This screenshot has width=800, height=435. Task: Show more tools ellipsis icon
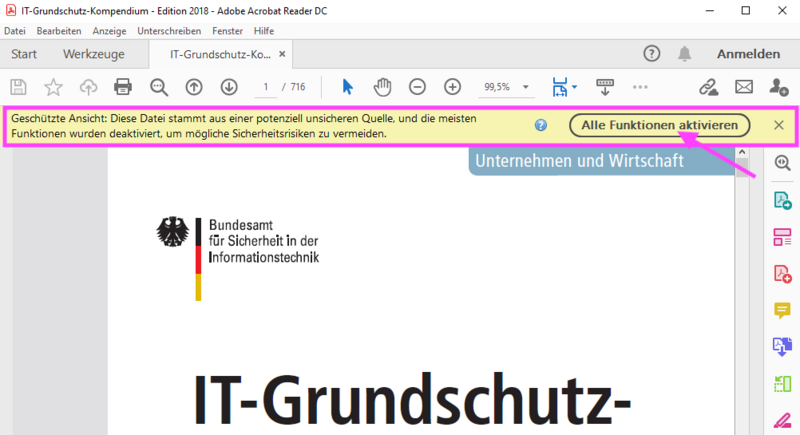(640, 87)
